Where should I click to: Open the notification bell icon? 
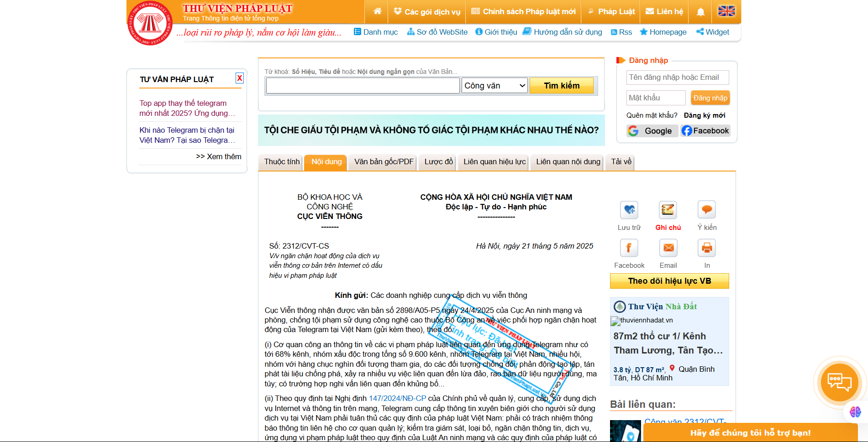[x=700, y=12]
